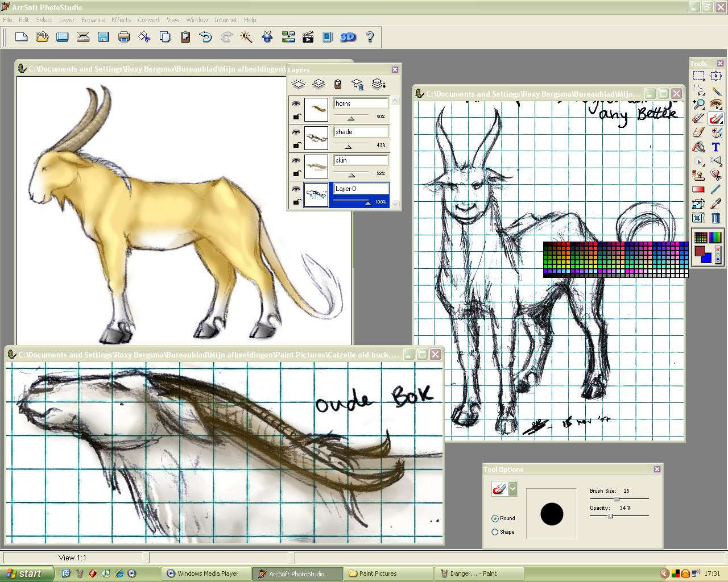Open the Effects menu
728x582 pixels.
click(x=121, y=20)
